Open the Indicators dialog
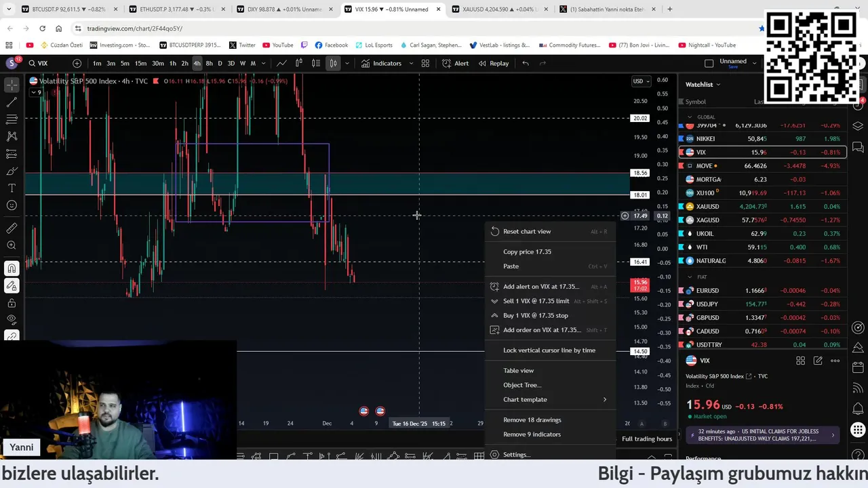The width and height of the screenshot is (868, 488). [x=381, y=63]
